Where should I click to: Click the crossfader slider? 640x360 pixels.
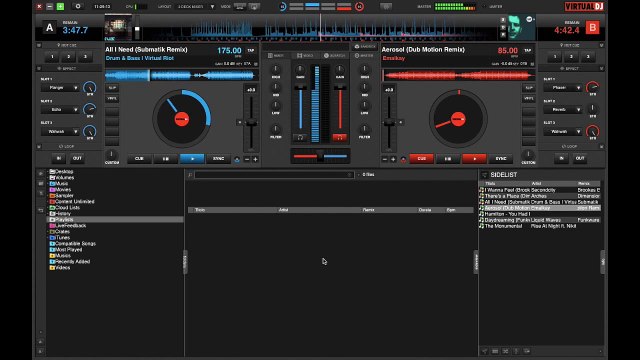pos(320,156)
